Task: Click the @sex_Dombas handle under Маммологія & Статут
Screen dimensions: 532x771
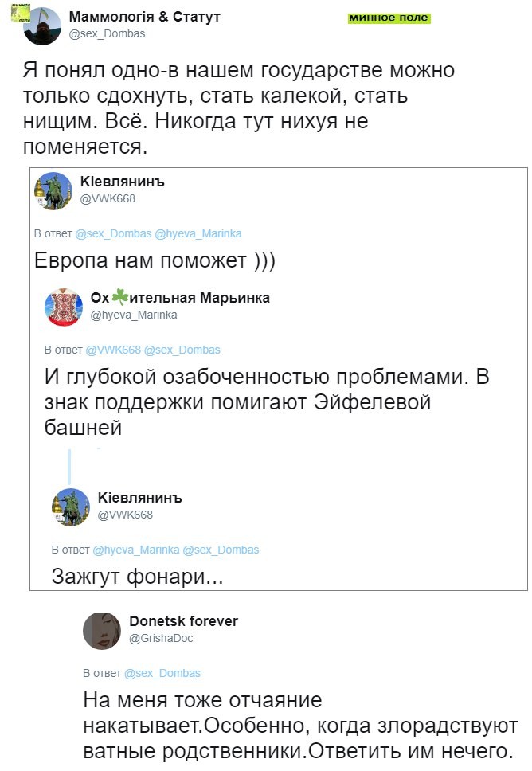Action: 108,34
